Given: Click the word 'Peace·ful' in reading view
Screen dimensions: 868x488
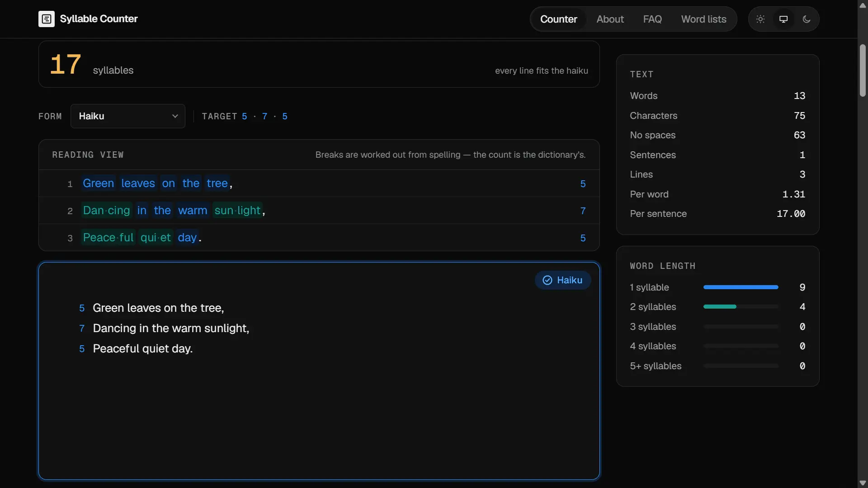Looking at the screenshot, I should pos(108,238).
